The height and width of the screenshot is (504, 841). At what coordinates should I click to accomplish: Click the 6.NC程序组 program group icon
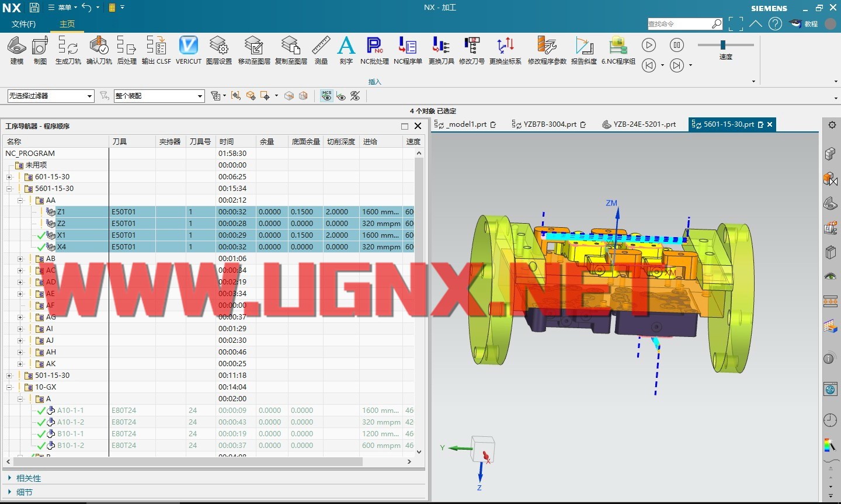(618, 50)
